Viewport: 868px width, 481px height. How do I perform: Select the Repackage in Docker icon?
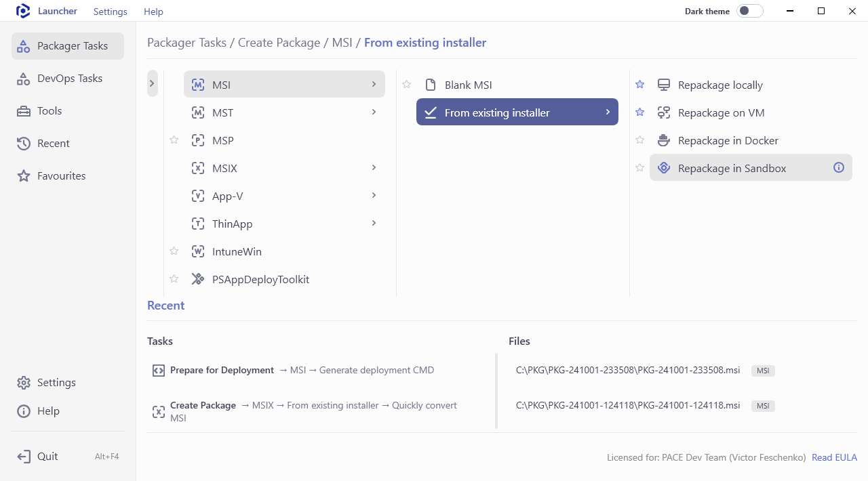(x=664, y=141)
